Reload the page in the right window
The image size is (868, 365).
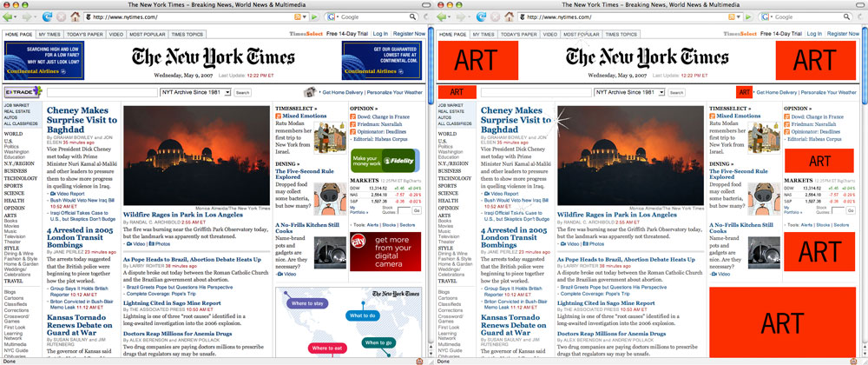(481, 17)
